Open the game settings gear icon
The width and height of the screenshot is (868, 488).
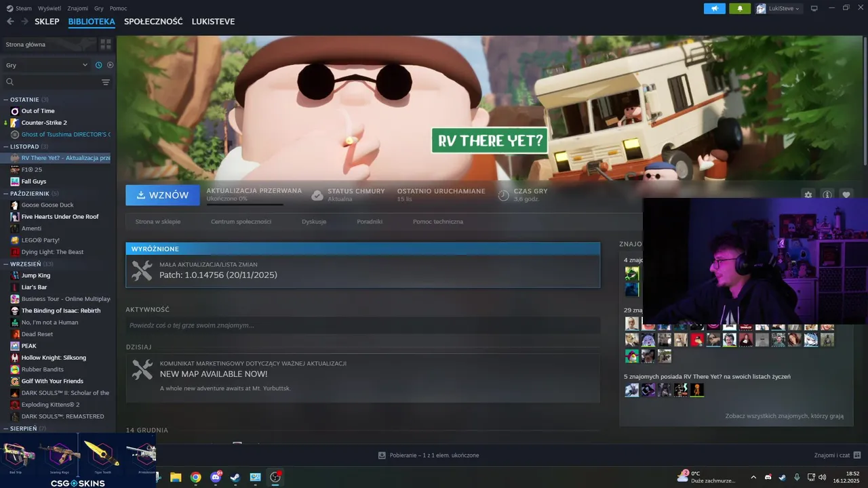[x=808, y=195]
